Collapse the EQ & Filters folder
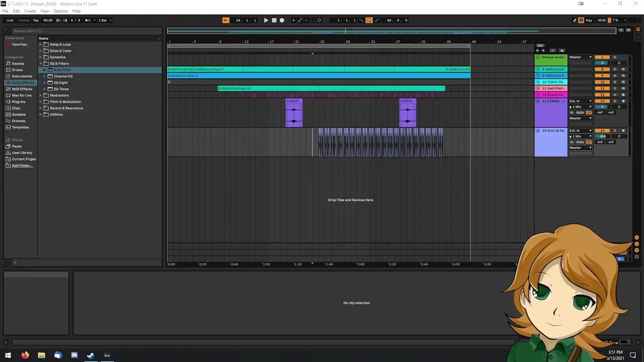 coord(41,63)
